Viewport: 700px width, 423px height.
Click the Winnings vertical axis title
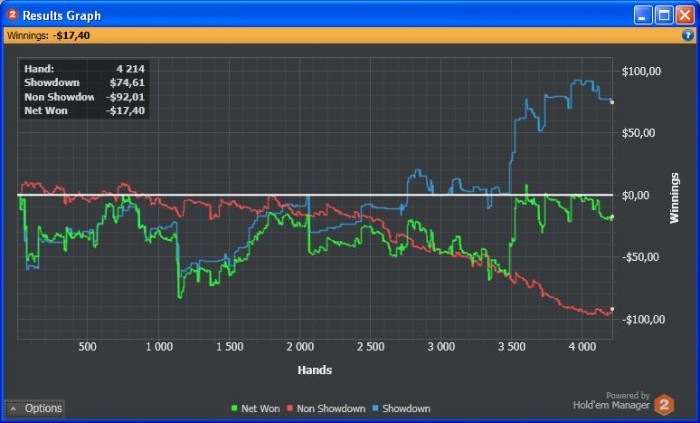[x=674, y=198]
